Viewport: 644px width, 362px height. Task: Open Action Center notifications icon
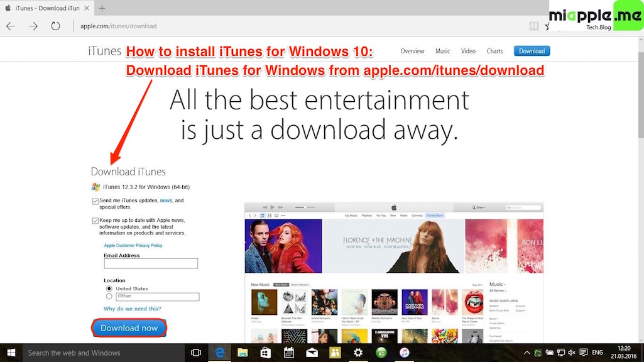coord(584,353)
